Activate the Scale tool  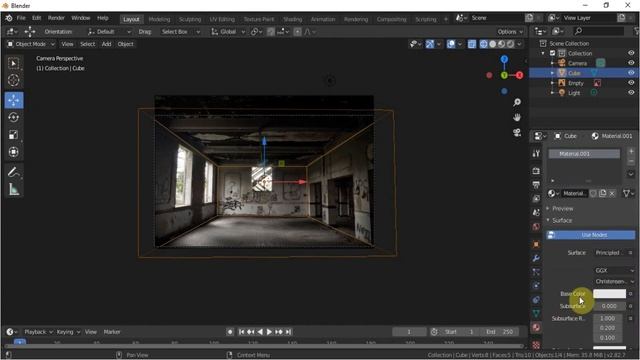point(13,135)
